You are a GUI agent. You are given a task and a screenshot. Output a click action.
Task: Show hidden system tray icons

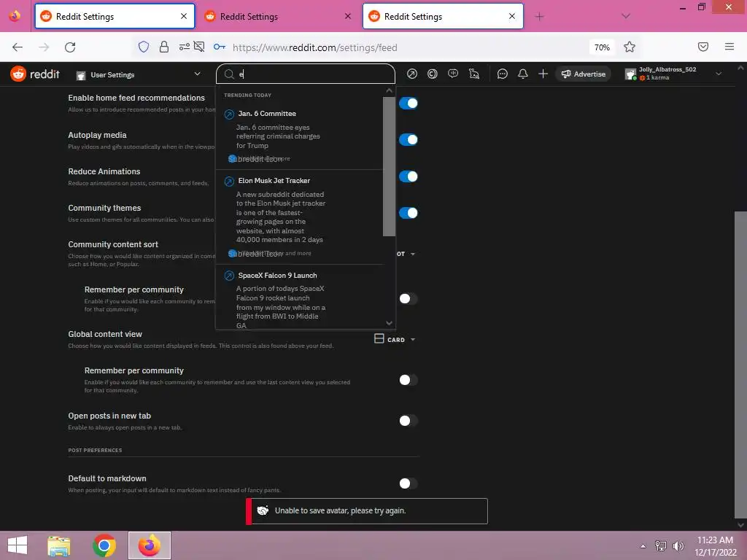(643, 546)
